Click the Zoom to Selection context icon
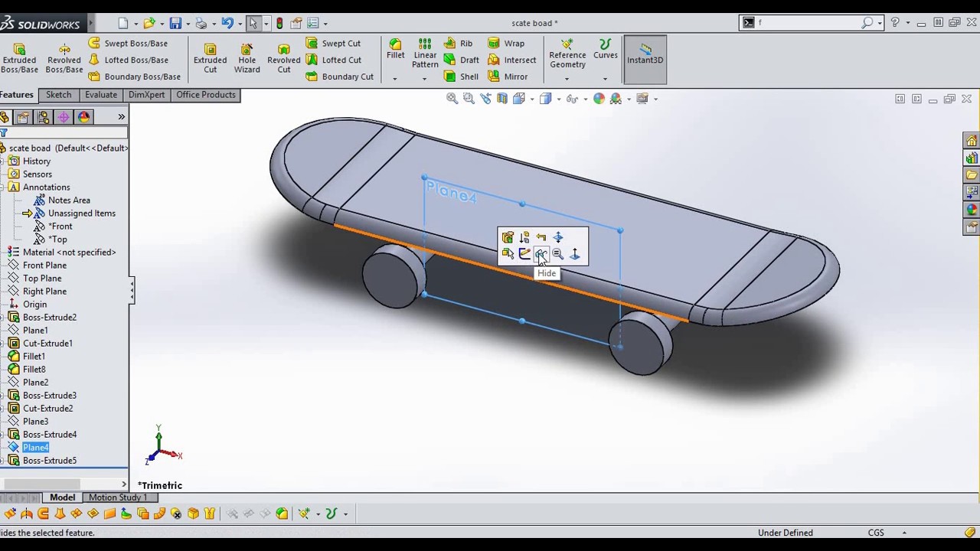This screenshot has width=980, height=551. [558, 254]
